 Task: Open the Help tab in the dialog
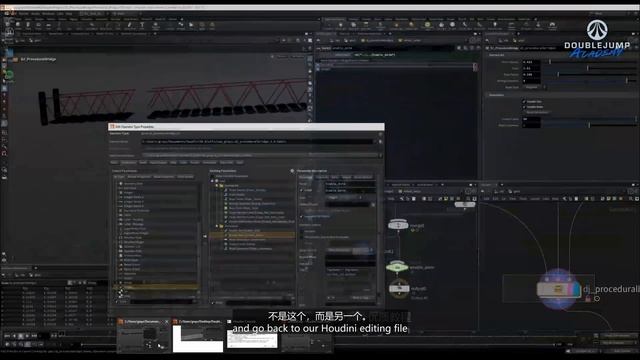tap(173, 162)
